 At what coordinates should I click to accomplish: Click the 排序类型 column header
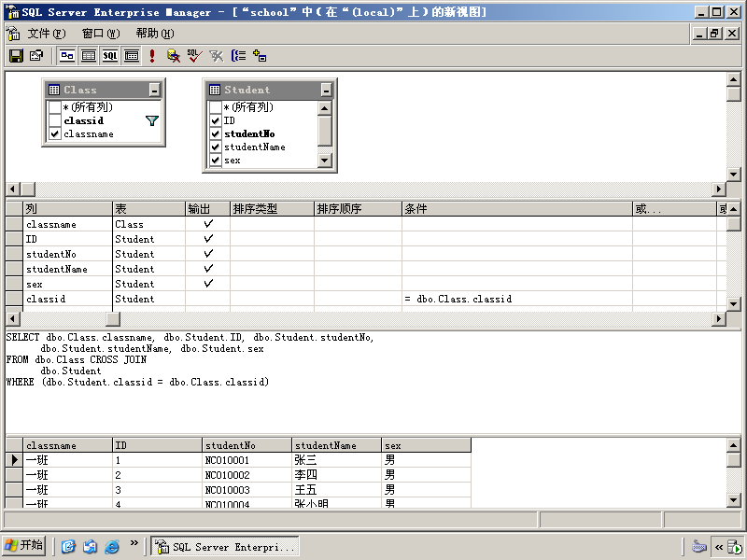tap(272, 208)
